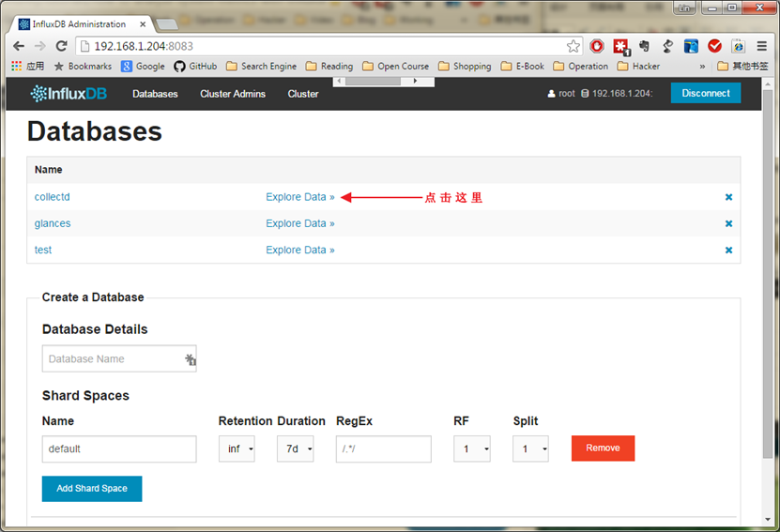780x532 pixels.
Task: Click the browser back arrow
Action: coord(19,46)
